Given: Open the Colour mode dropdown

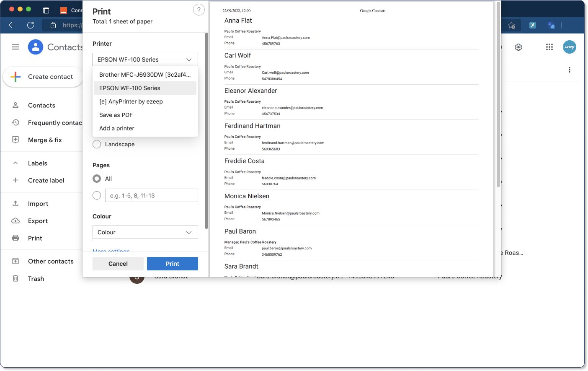Looking at the screenshot, I should pos(145,232).
